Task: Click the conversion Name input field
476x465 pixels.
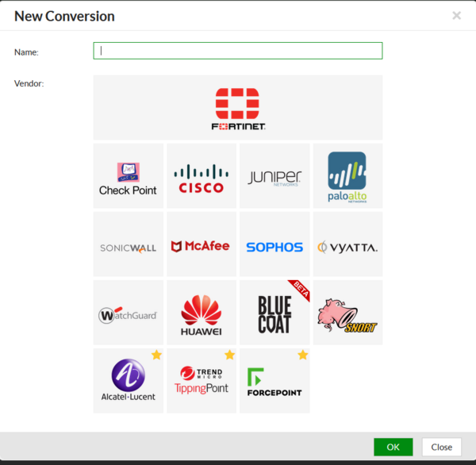Action: [x=238, y=51]
